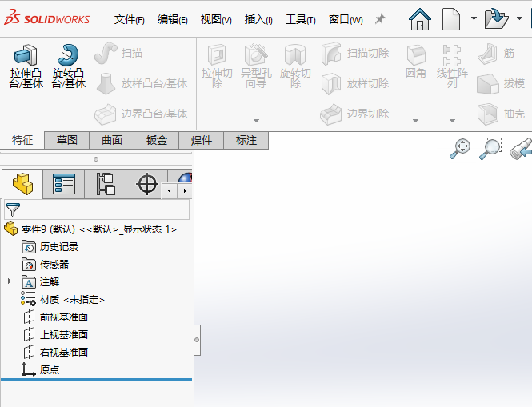Screen dimensions: 532x407
Task: Click the Draft (拔模) tool
Action: pyautogui.click(x=501, y=83)
